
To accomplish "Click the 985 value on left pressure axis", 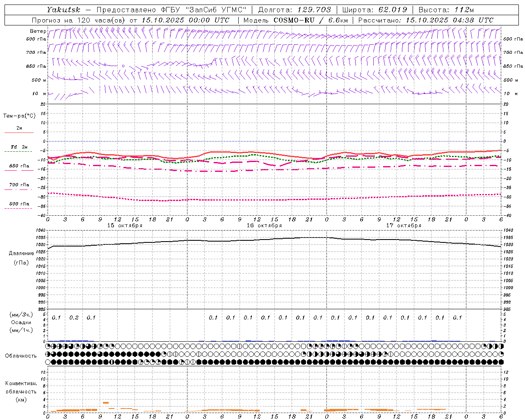I will pos(42,309).
